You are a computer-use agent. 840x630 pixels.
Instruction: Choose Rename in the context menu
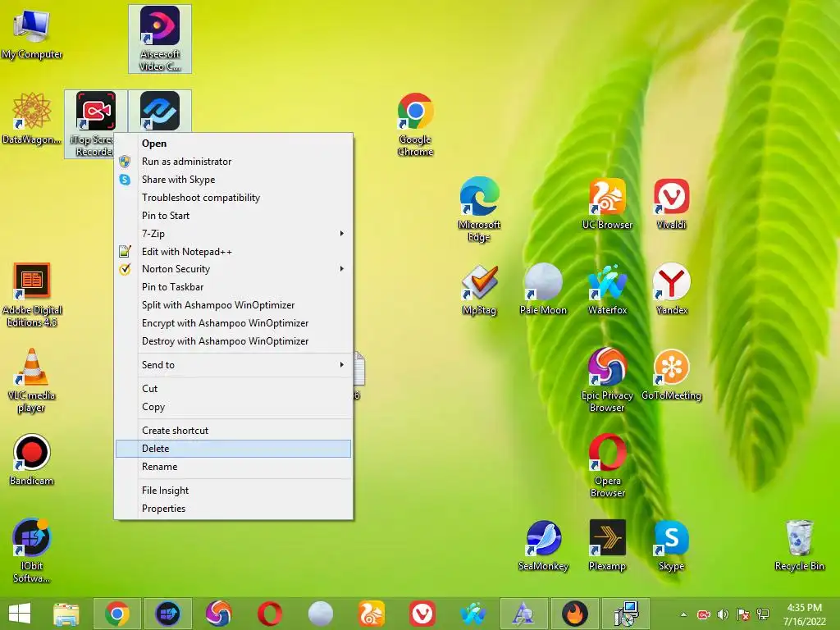click(234, 467)
